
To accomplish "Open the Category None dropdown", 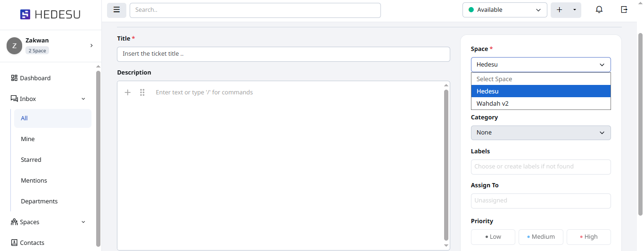I will coord(541,133).
